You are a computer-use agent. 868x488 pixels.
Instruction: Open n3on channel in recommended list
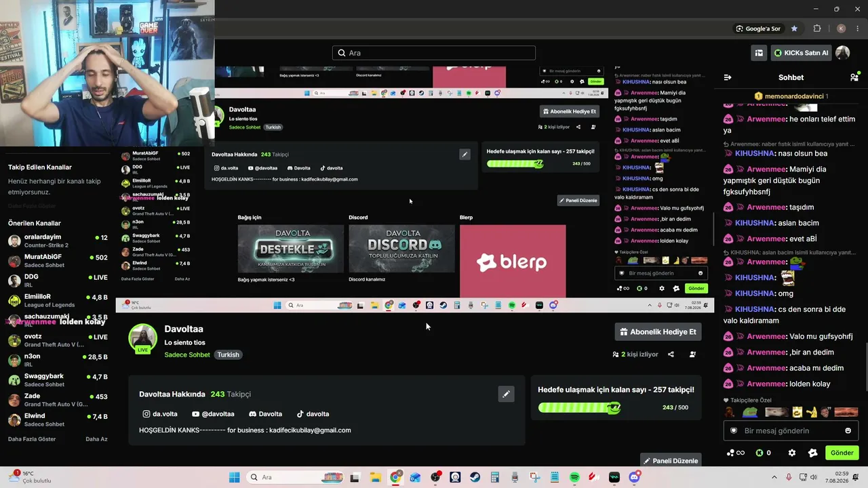tap(58, 360)
